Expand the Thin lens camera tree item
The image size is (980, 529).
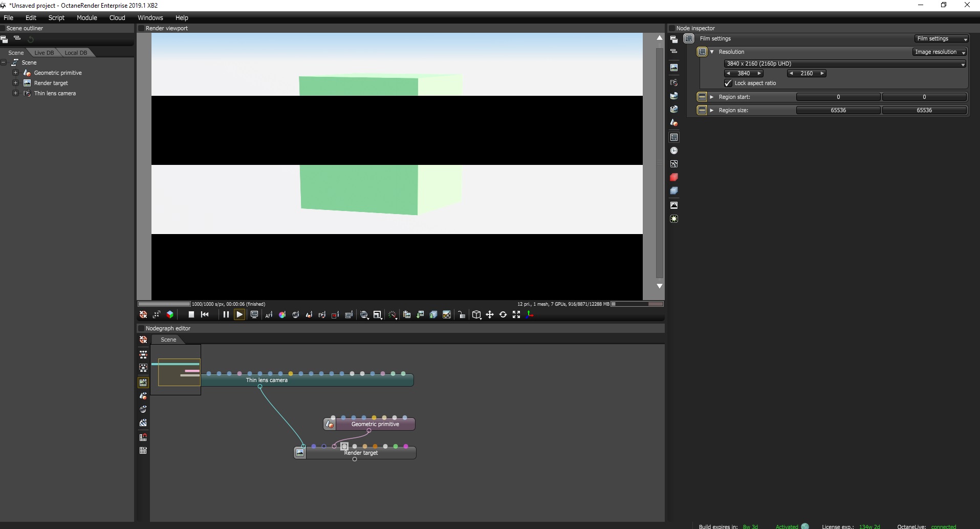coord(15,93)
